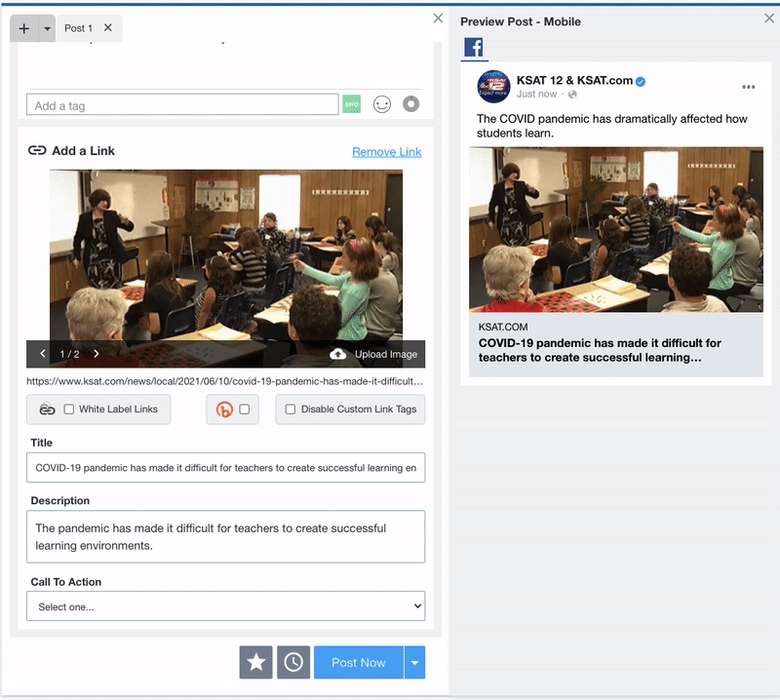
Task: Click the orange Bitly icon
Action: (224, 408)
